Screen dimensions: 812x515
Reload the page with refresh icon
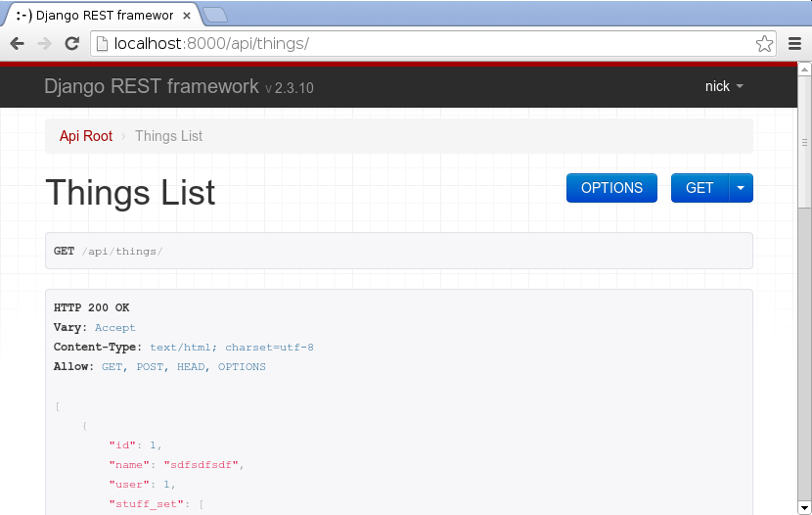point(71,43)
